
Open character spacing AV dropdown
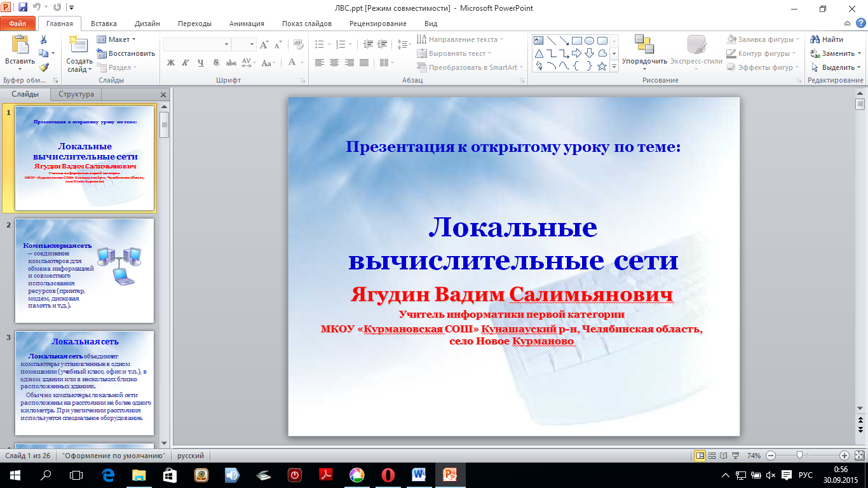coord(248,63)
